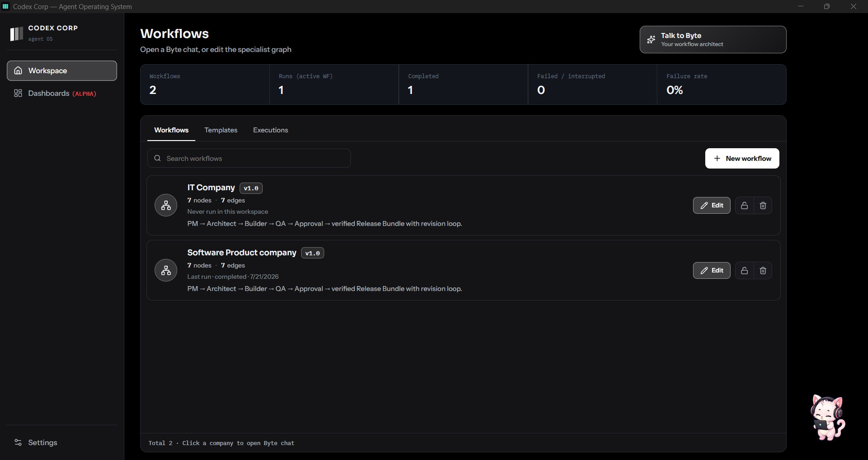Open the Workspace sidebar item
Viewport: 868px width, 460px height.
tap(62, 70)
